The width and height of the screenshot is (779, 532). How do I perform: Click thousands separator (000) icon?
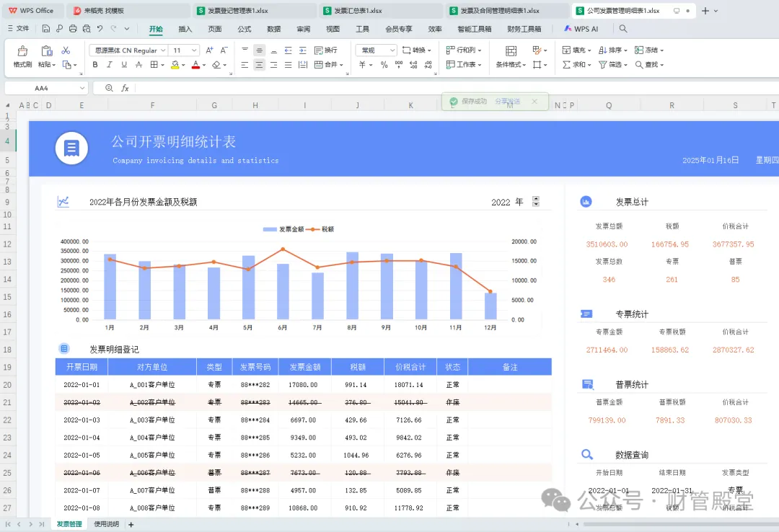pyautogui.click(x=398, y=65)
